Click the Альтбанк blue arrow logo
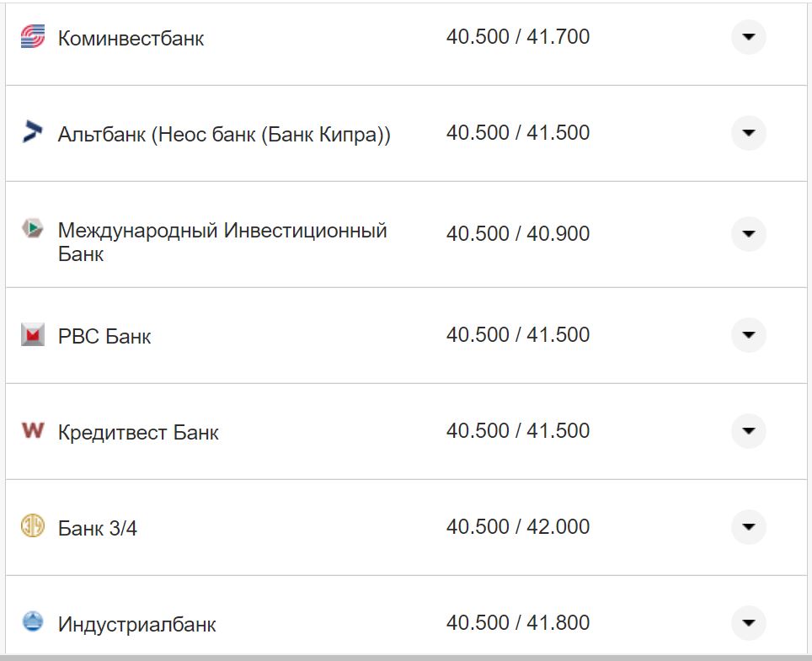The width and height of the screenshot is (812, 661). 32,132
